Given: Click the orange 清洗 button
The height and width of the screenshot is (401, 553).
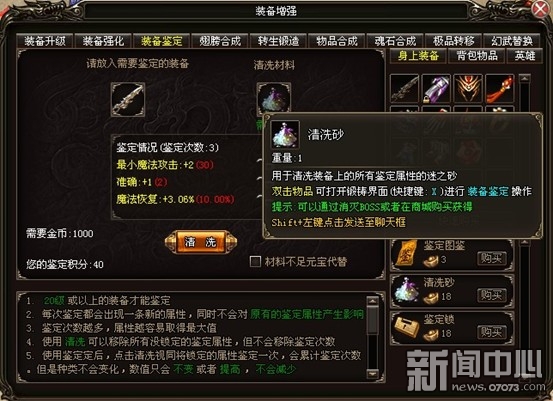Looking at the screenshot, I should click(201, 242).
